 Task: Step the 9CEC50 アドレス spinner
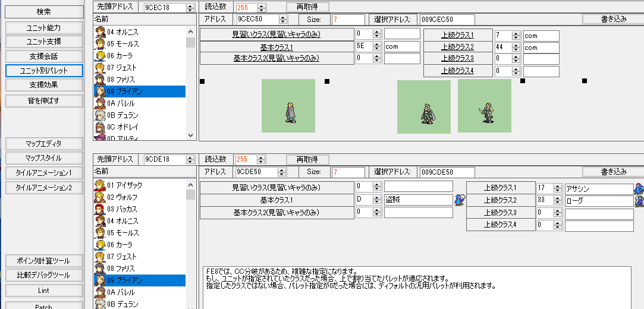click(x=283, y=19)
